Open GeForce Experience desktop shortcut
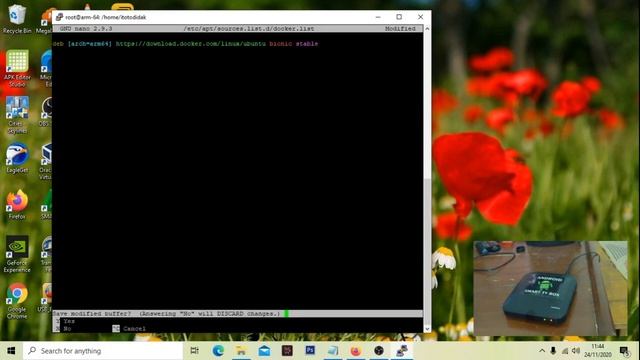This screenshot has height=360, width=640. click(x=17, y=254)
